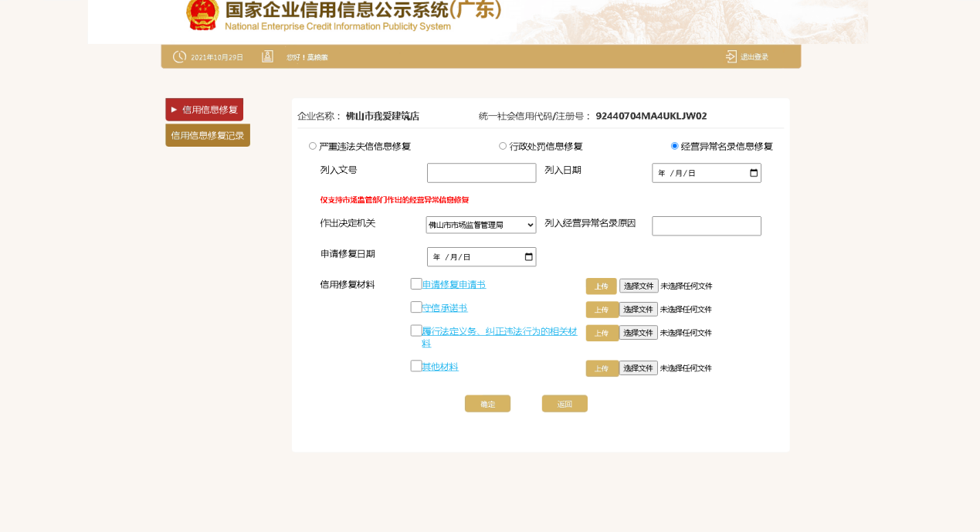Open the 信用信息修复 sidebar menu item
Screen dimensions: 980x532
pos(204,110)
